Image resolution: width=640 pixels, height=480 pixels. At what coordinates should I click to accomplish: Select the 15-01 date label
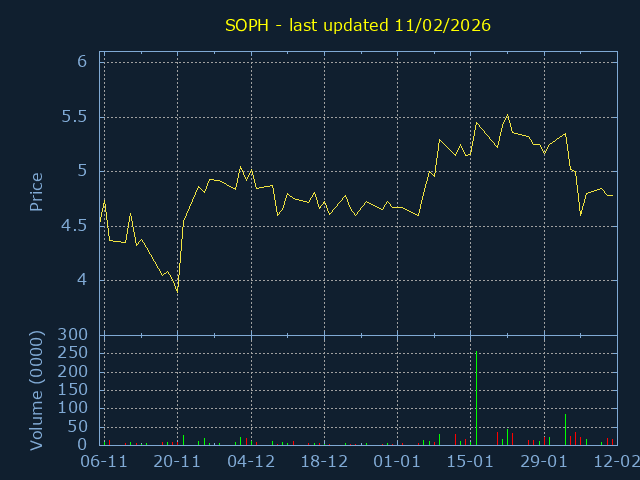[471, 462]
